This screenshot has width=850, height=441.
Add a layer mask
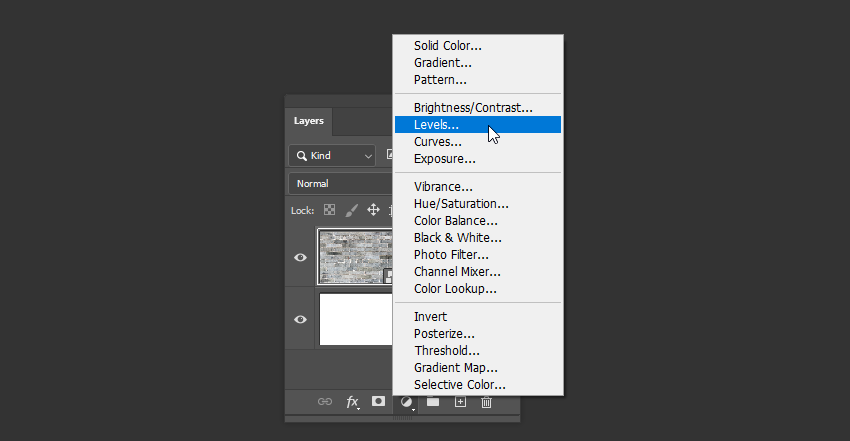(x=379, y=402)
